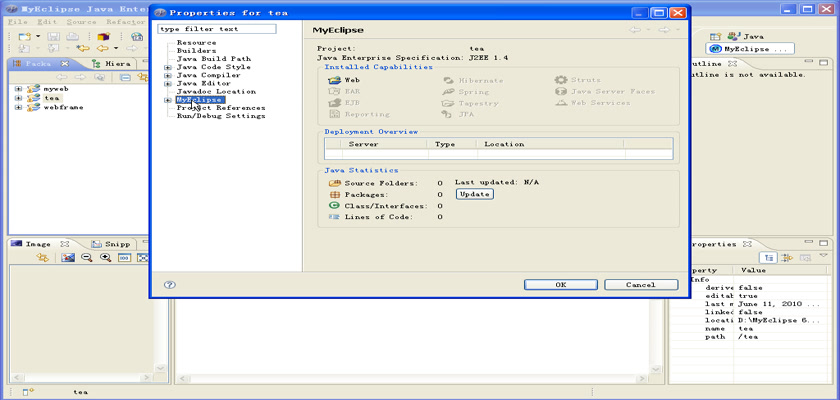
Task: Expand the tea project node
Action: tap(19, 98)
